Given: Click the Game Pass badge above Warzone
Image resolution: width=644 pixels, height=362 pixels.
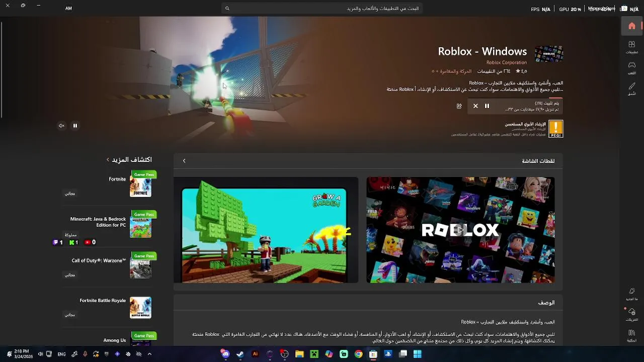Looking at the screenshot, I should pos(144,256).
